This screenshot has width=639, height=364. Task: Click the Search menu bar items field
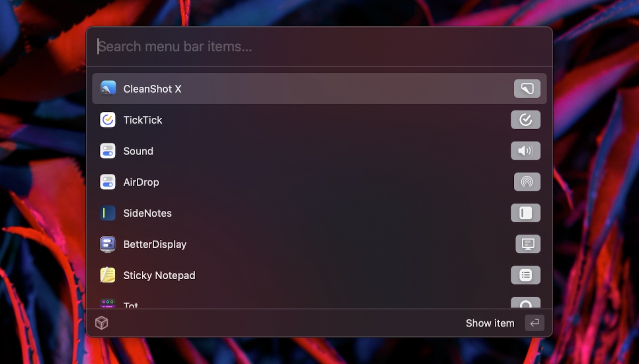pos(319,47)
